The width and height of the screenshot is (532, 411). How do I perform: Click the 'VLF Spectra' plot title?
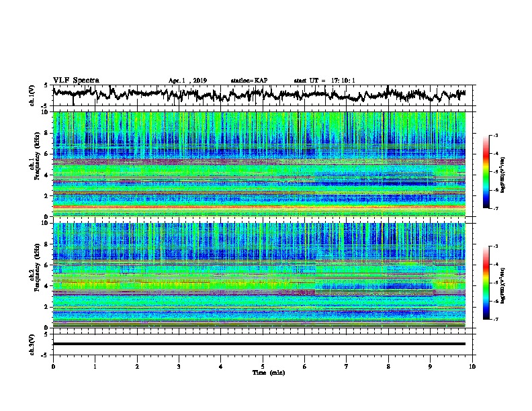click(76, 81)
